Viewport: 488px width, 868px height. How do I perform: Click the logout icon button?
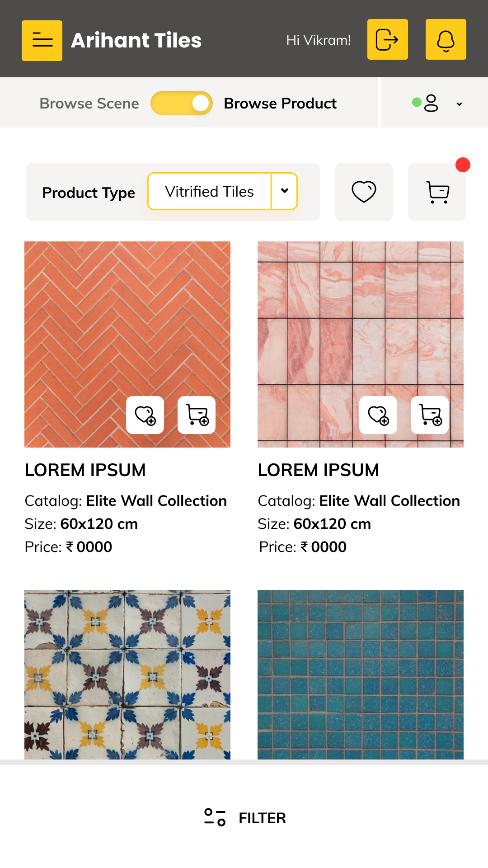[x=387, y=39]
